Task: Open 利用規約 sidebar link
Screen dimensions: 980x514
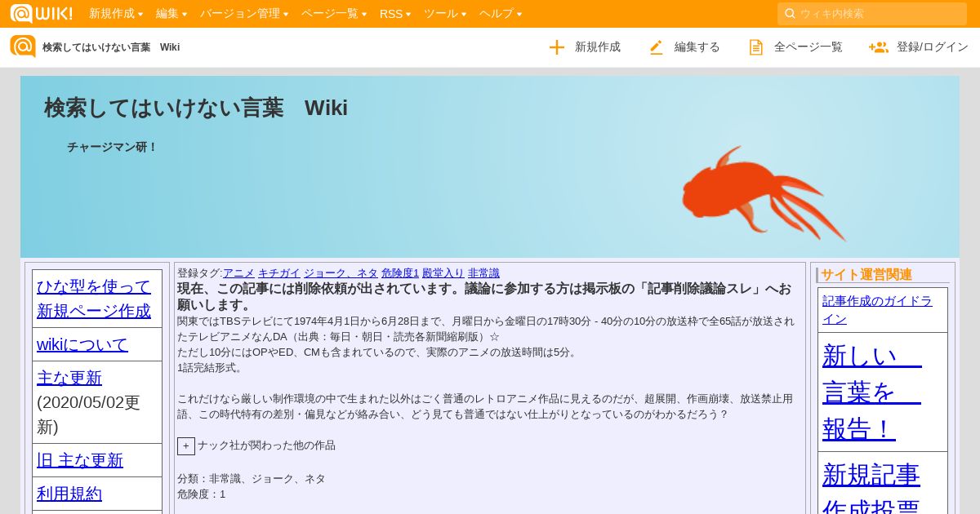Action: point(69,494)
